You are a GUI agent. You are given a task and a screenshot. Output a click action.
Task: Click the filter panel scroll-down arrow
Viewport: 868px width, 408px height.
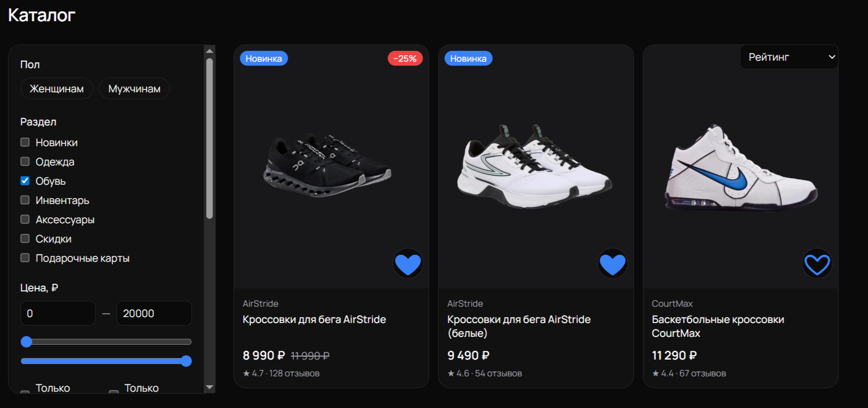click(x=210, y=387)
